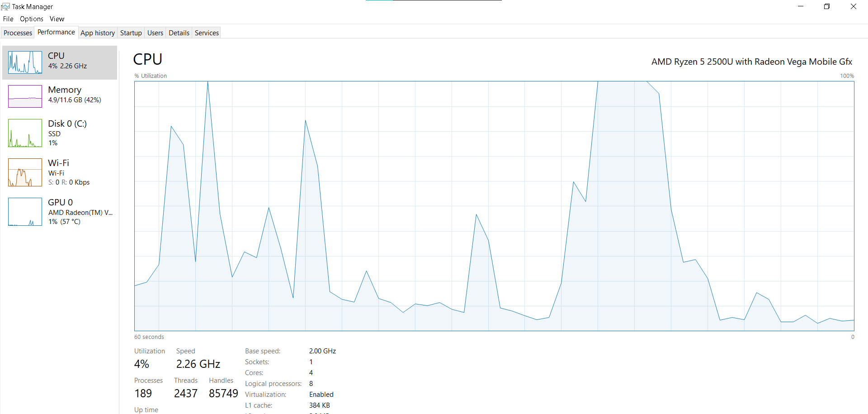The image size is (868, 414).
Task: Click the handles count 85749
Action: 223,393
